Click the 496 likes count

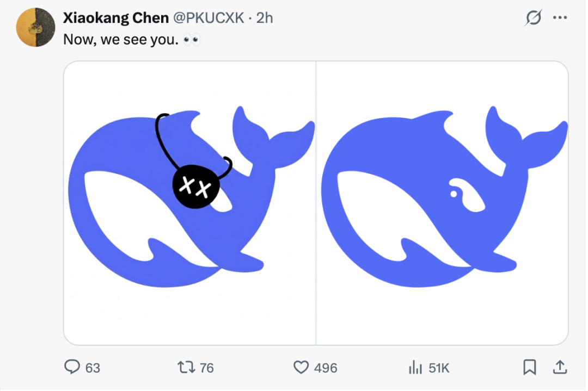click(326, 368)
